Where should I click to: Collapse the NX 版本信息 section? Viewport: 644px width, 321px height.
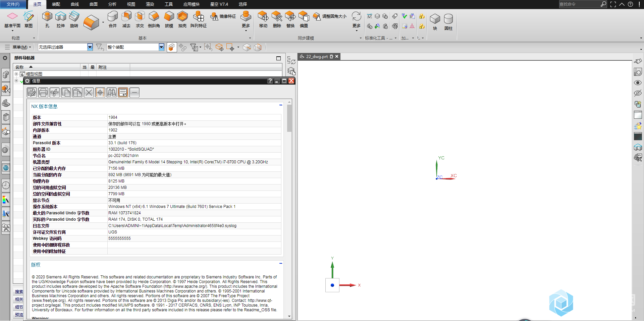click(x=281, y=105)
